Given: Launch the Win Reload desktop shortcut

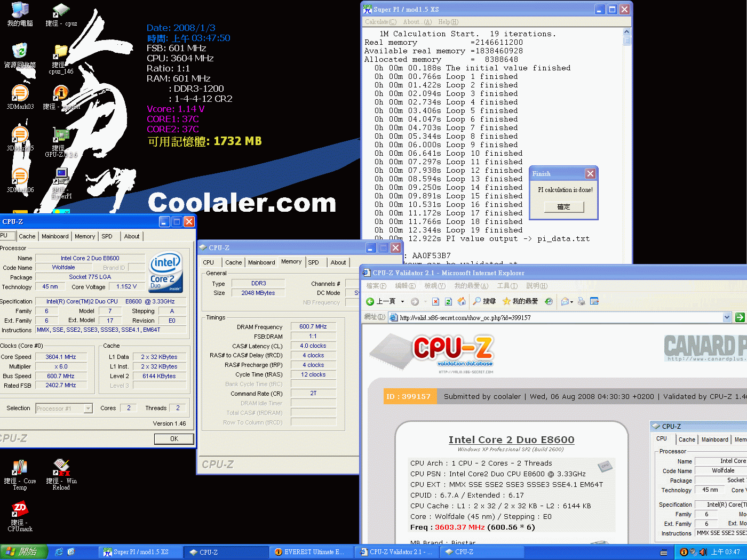Looking at the screenshot, I should coord(61,474).
